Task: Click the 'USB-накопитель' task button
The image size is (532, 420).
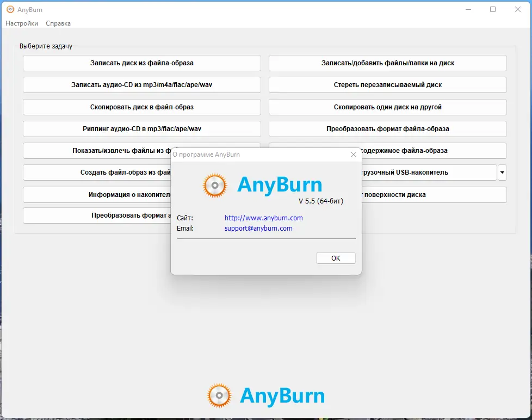Action: pyautogui.click(x=429, y=172)
